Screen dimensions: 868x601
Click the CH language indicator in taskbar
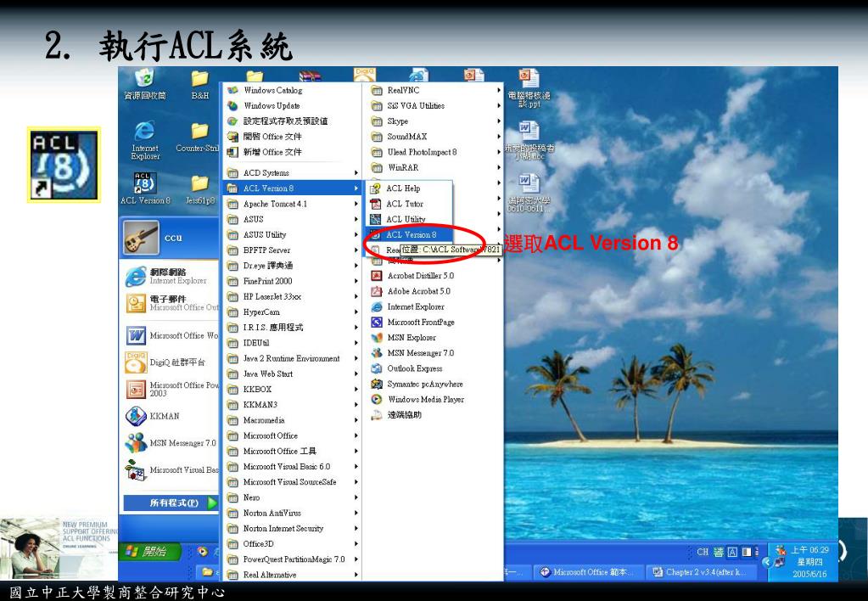pos(703,552)
